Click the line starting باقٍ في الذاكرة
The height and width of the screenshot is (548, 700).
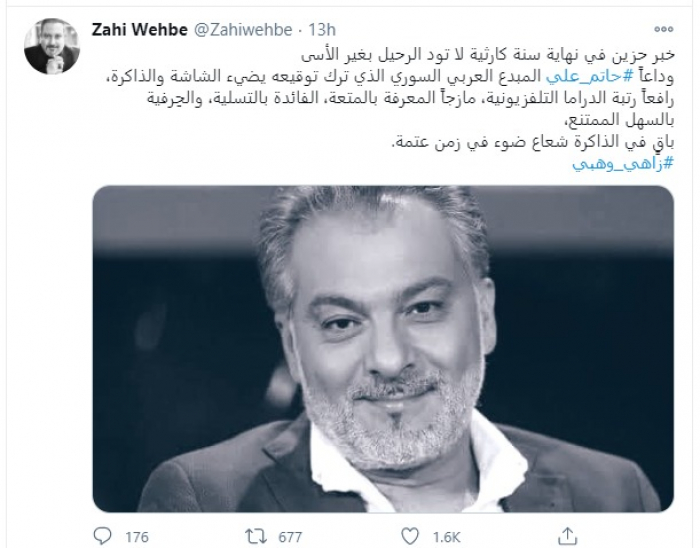[x=532, y=142]
